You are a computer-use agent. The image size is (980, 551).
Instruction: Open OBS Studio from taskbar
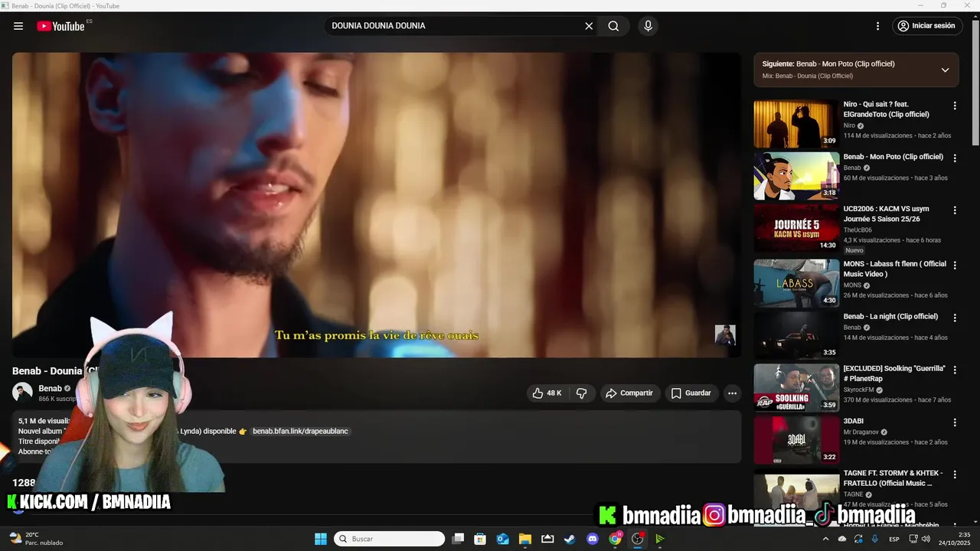pos(637,539)
